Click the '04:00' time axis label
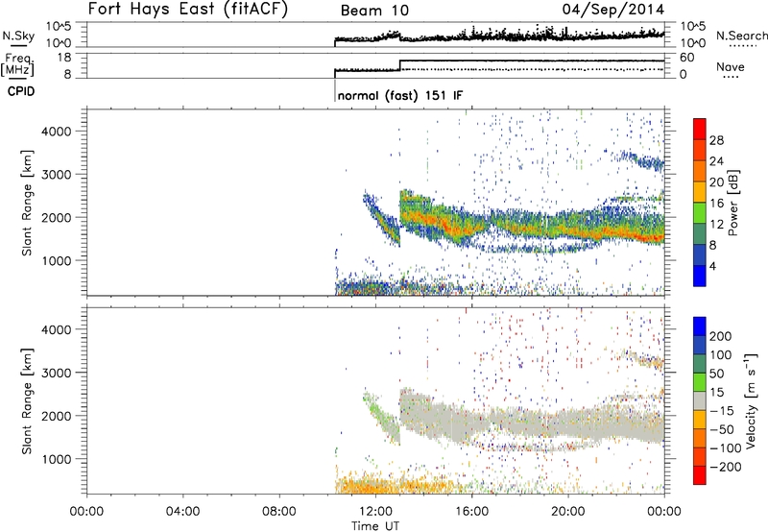This screenshot has width=768, height=532. (x=183, y=512)
